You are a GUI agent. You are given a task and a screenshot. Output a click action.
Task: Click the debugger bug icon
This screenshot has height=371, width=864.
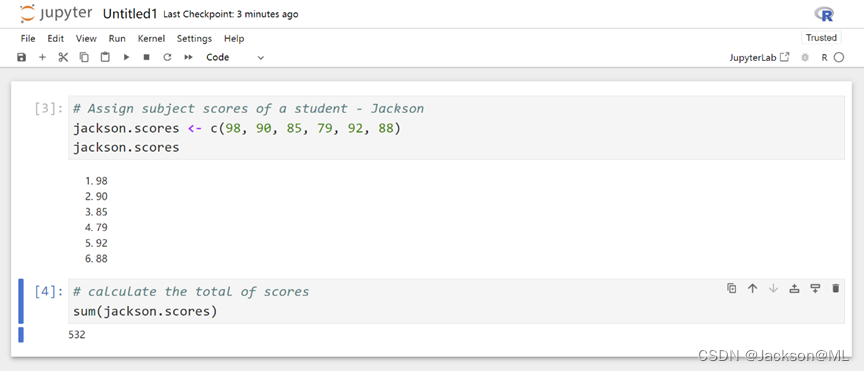[805, 57]
